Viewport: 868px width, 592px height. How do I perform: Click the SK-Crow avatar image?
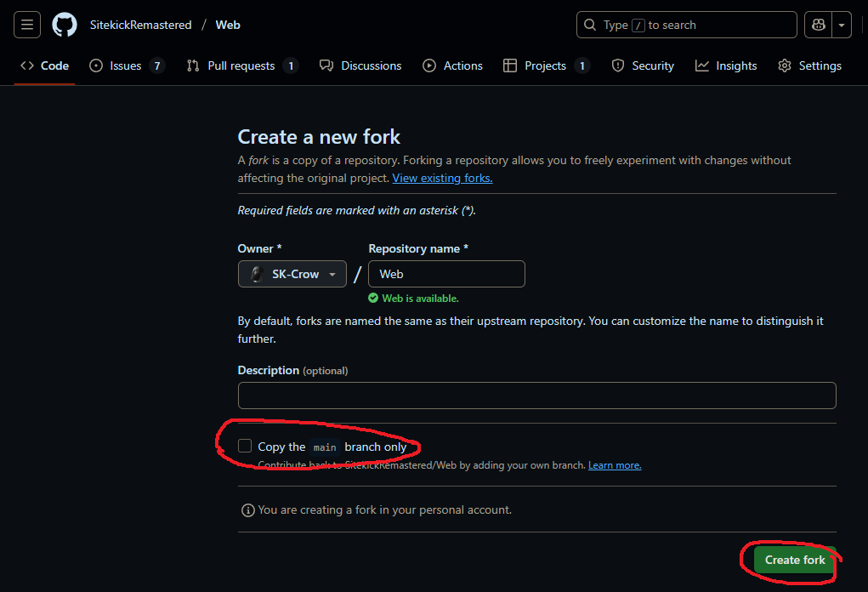(x=256, y=274)
